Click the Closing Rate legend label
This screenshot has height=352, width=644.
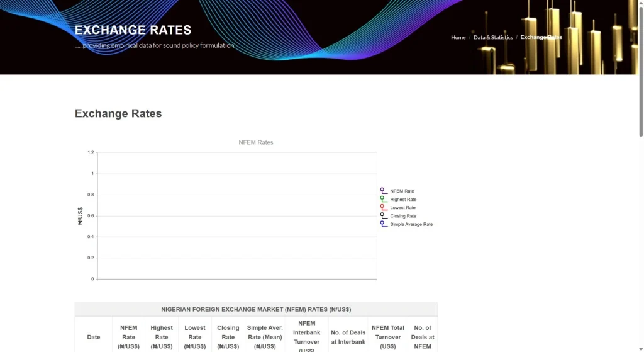coord(403,216)
